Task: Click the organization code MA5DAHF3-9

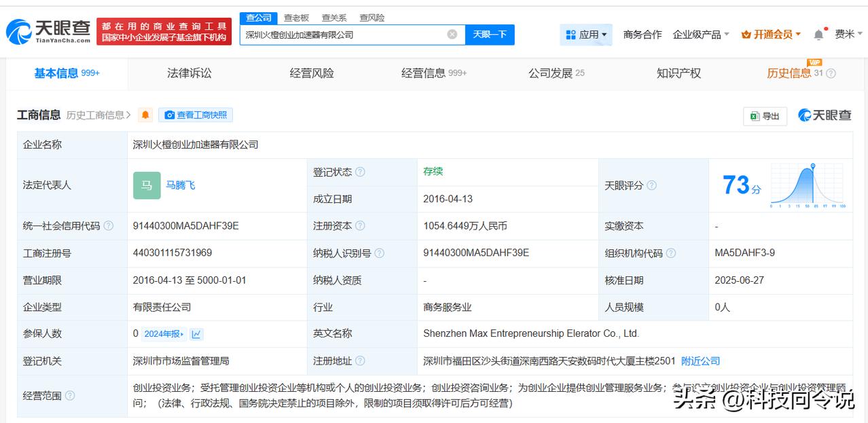Action: pos(744,253)
